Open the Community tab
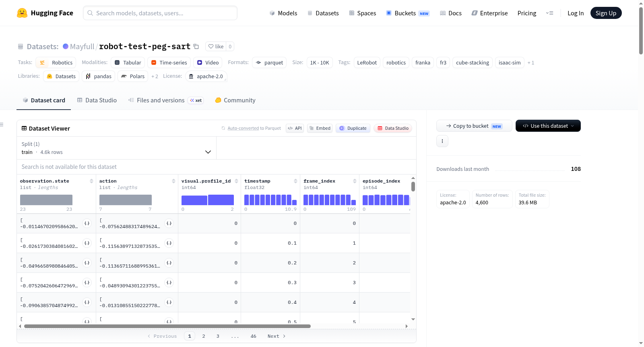Screen dimensions: 644x347 click(x=235, y=100)
